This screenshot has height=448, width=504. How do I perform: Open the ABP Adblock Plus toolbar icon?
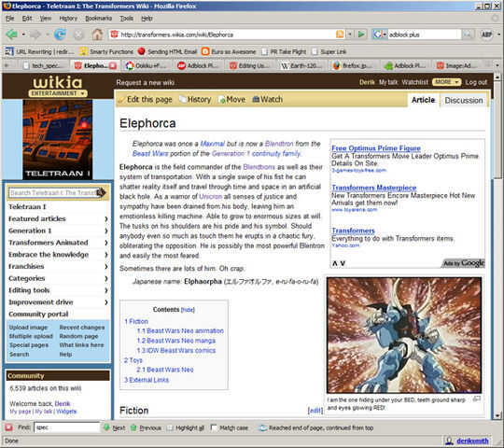486,35
